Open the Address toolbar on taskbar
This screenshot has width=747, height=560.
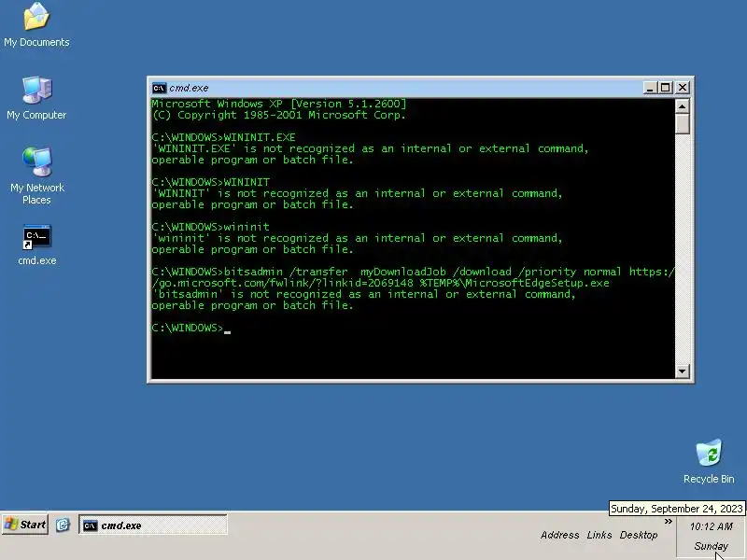click(x=559, y=535)
